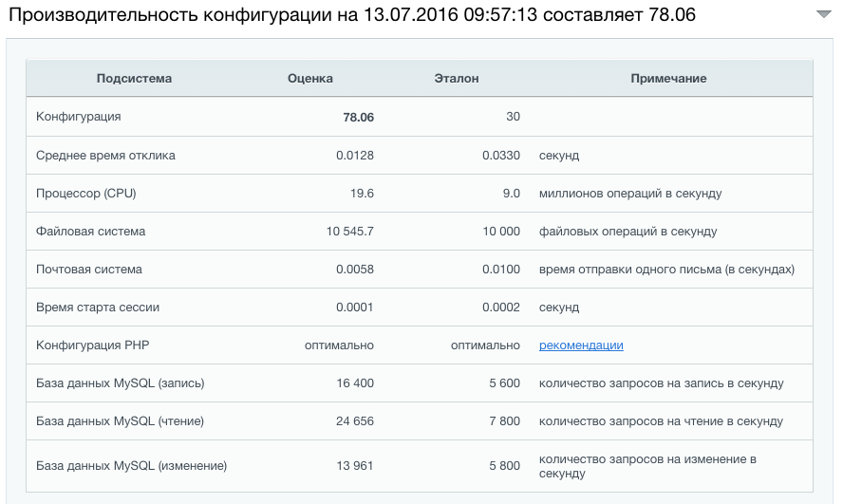Select the 'Время старта сессии' row label
Screen dimensions: 843x504
click(x=98, y=308)
